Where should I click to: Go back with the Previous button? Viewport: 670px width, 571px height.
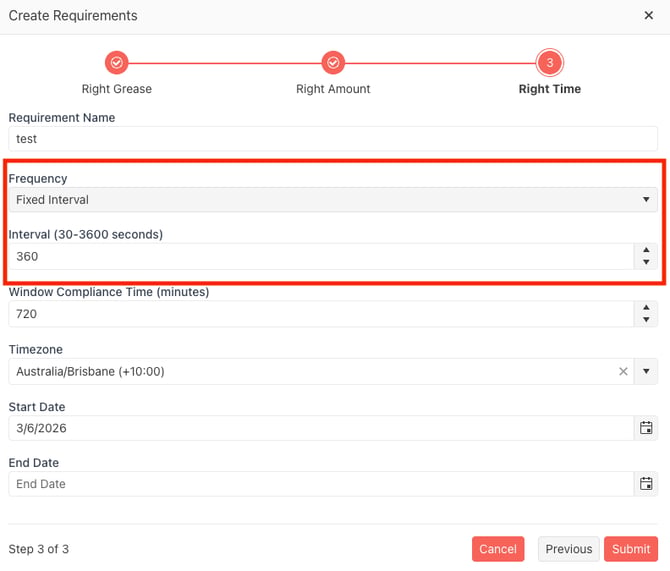[568, 549]
